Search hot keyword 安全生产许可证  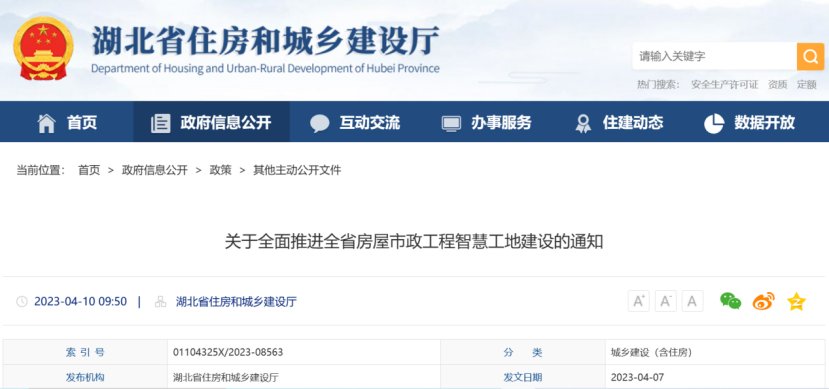click(x=725, y=85)
